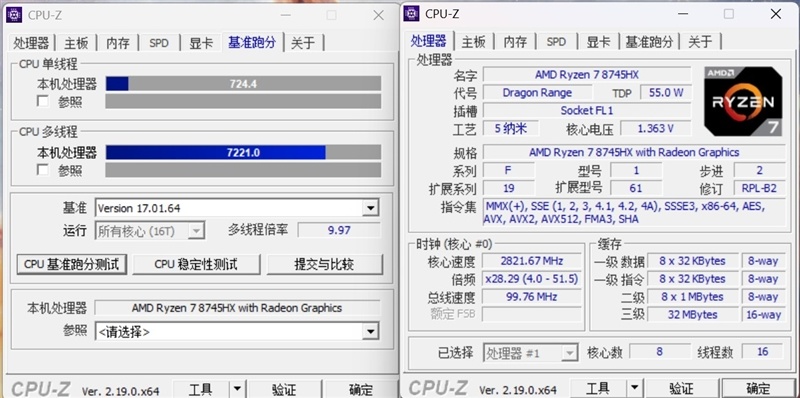Image resolution: width=800 pixels, height=398 pixels.
Task: Click the 扩展型号 61 value
Action: click(636, 188)
